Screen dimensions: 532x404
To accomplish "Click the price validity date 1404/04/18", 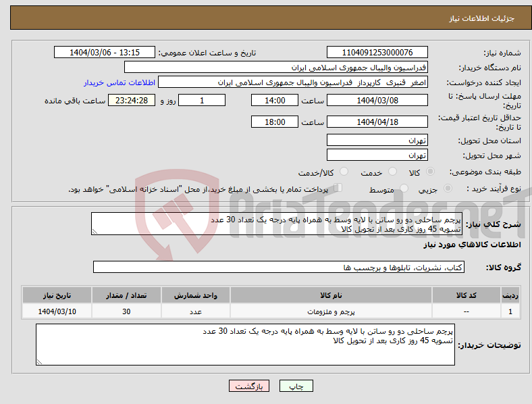I will [377, 122].
